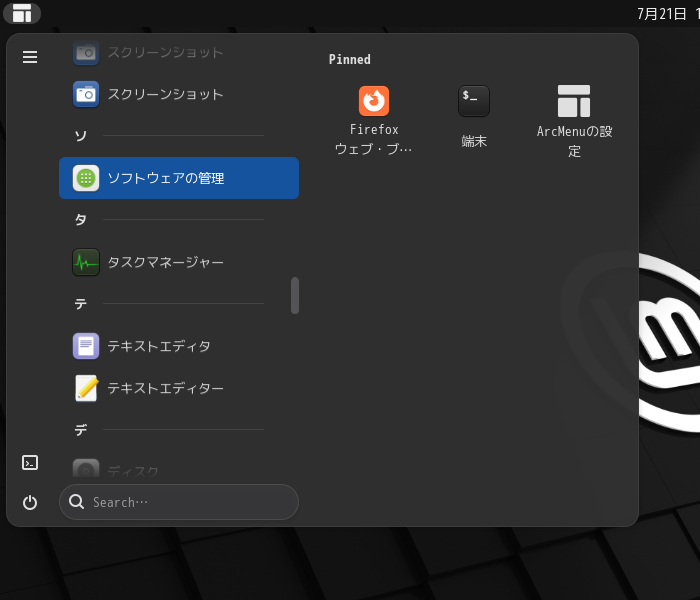Open the power options button
This screenshot has height=600, width=700.
point(30,503)
